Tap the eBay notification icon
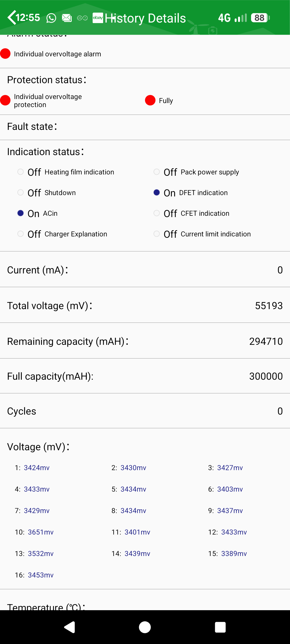 pyautogui.click(x=98, y=18)
